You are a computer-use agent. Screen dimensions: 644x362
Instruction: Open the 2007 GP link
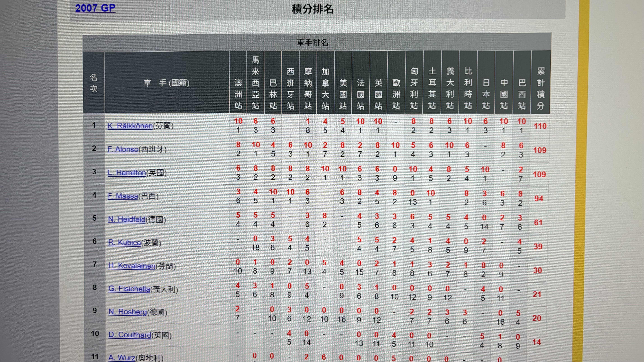tap(95, 8)
